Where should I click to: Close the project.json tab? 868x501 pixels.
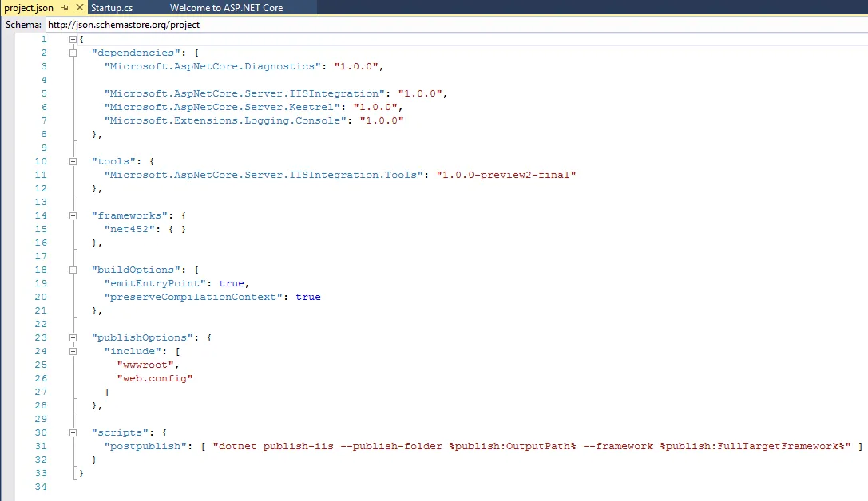click(79, 7)
